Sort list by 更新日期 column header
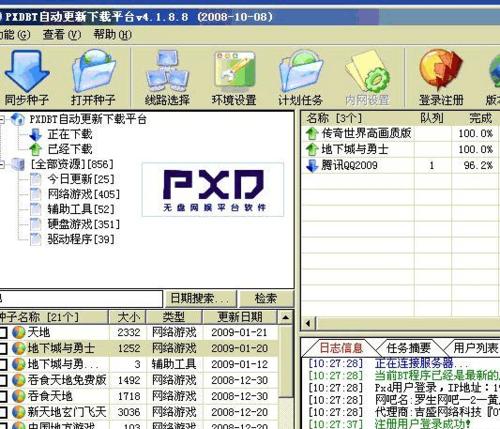This screenshot has width=500, height=429. click(x=240, y=317)
